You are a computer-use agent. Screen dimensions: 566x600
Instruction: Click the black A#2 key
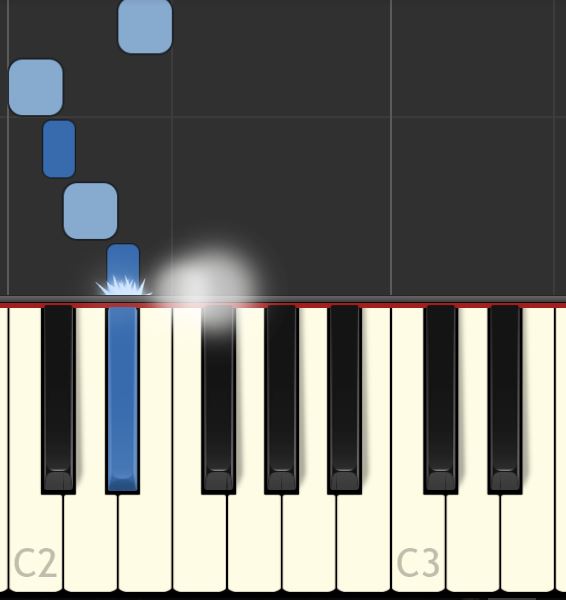pyautogui.click(x=344, y=398)
